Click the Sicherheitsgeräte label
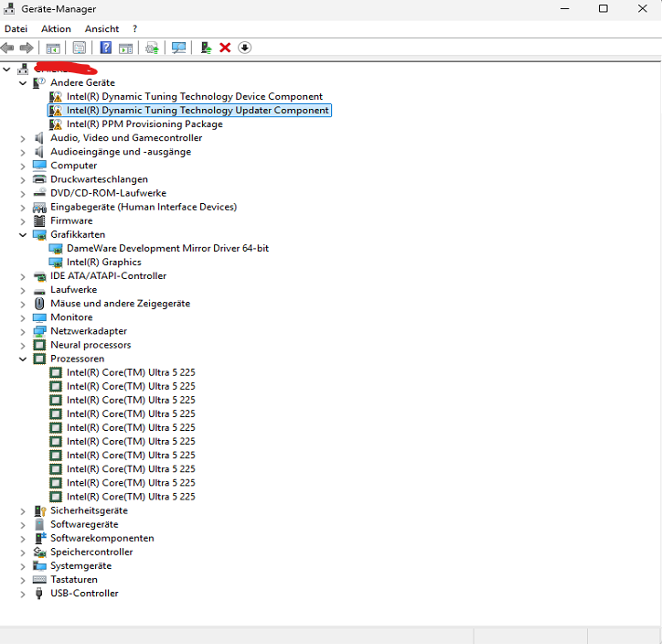662x644 pixels. coord(89,510)
